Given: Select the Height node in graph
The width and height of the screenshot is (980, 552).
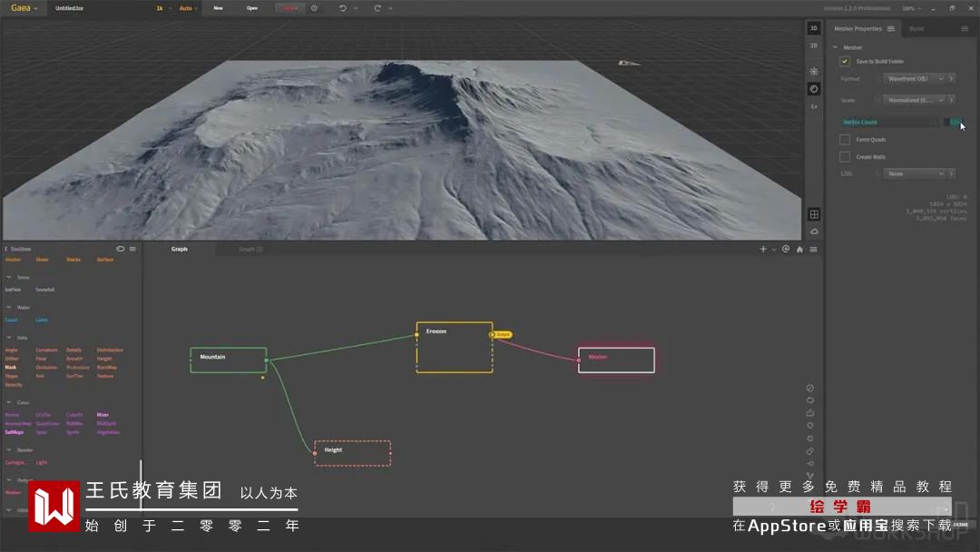Looking at the screenshot, I should point(352,453).
